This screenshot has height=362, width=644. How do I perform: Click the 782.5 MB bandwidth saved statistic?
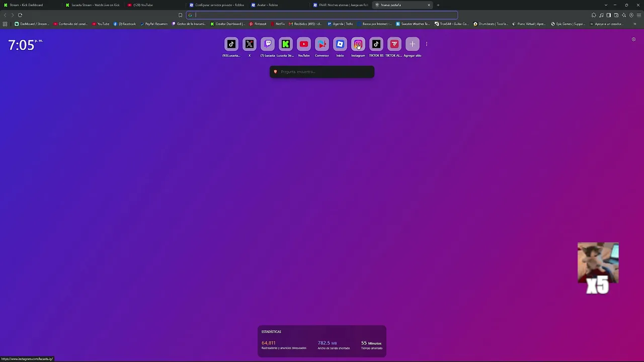pyautogui.click(x=334, y=345)
